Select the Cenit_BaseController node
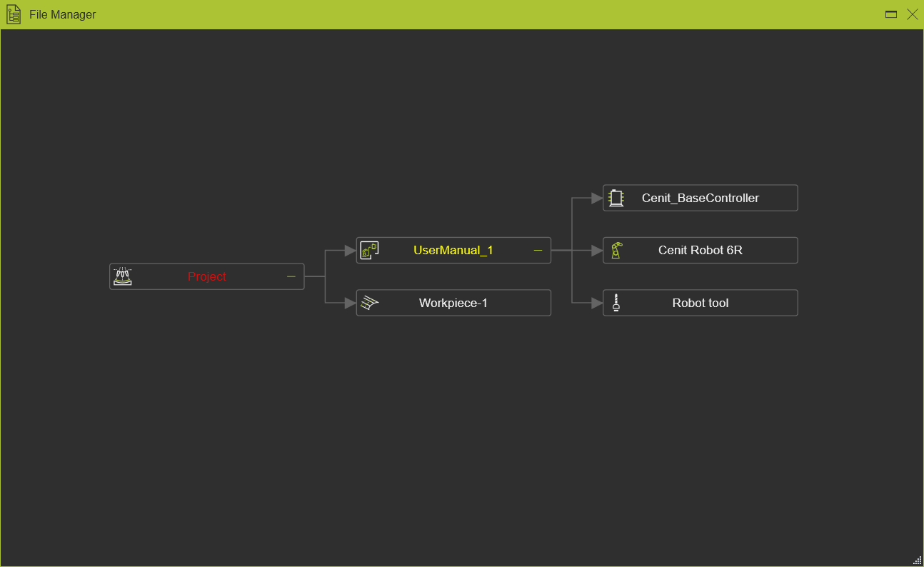Screen dimensions: 924x567 pos(708,198)
